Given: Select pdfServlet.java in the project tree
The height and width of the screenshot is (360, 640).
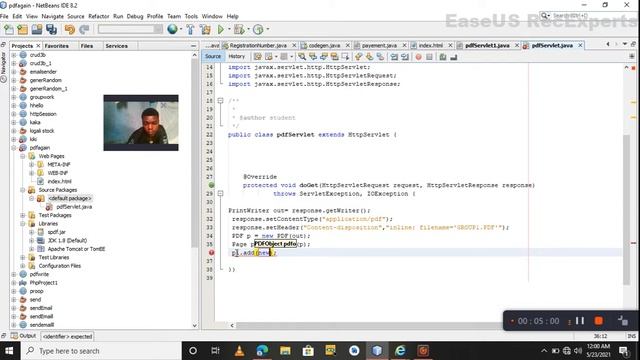Looking at the screenshot, I should tap(74, 207).
